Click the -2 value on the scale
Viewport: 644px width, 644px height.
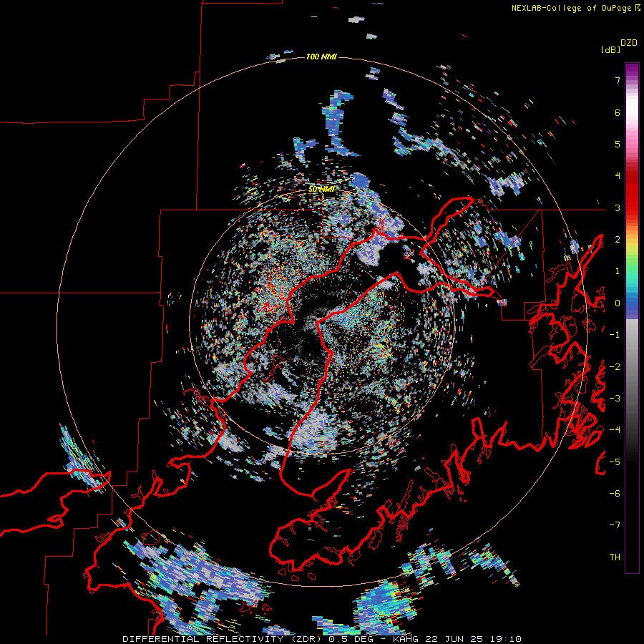pyautogui.click(x=615, y=367)
